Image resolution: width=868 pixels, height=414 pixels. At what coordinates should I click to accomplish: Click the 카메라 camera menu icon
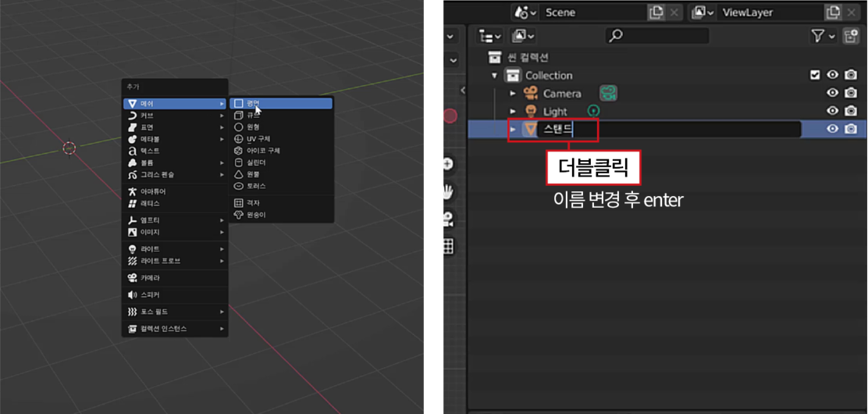point(132,277)
